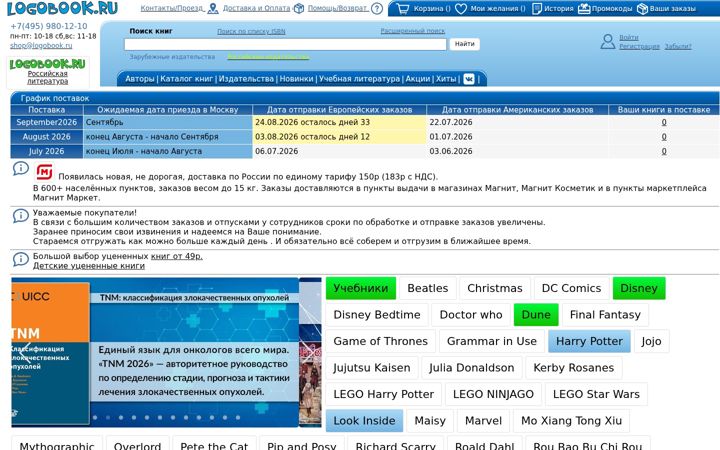Viewport: 720px width, 450px height.
Task: Click the Final Fantasy tag button
Action: coord(605,315)
